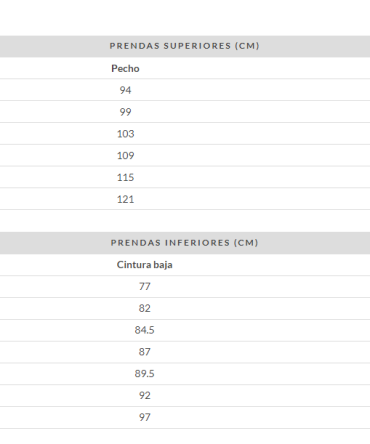This screenshot has width=370, height=444.
Task: Click the chest value 121
Action: 125,199
